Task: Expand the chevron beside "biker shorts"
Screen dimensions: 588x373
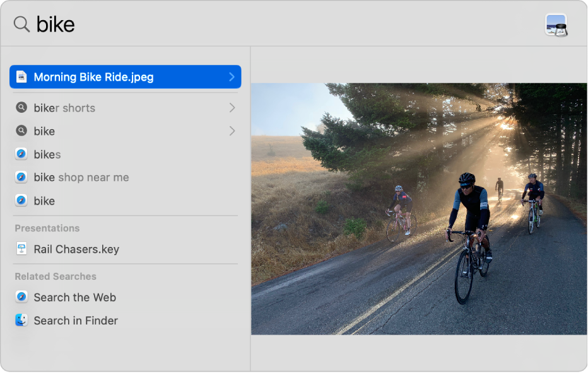Action: (x=232, y=108)
